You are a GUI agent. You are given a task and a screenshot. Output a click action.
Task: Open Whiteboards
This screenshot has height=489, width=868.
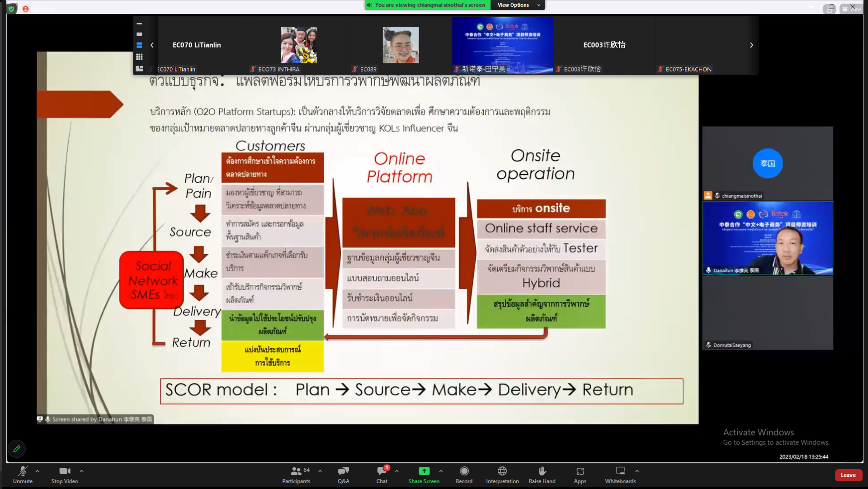pos(620,475)
